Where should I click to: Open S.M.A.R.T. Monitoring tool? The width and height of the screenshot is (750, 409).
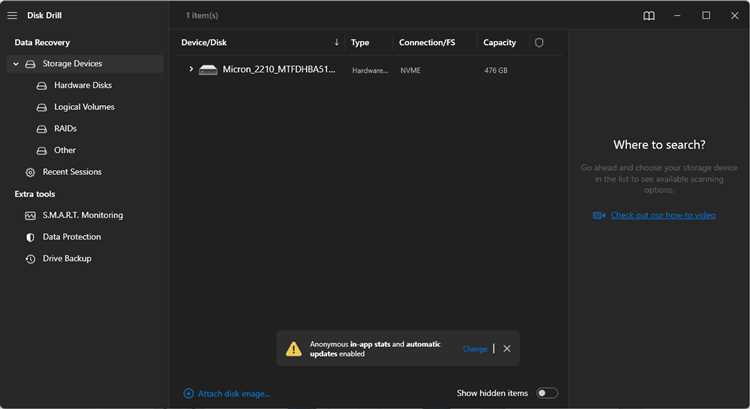coord(83,215)
